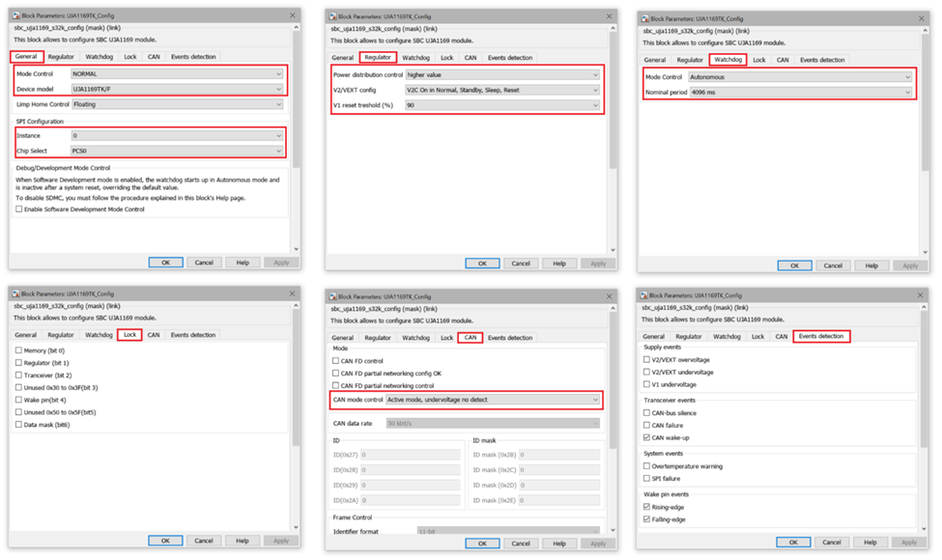This screenshot has width=942, height=560.
Task: Select highlighted Lock tab in Lock dialog
Action: coord(129,335)
